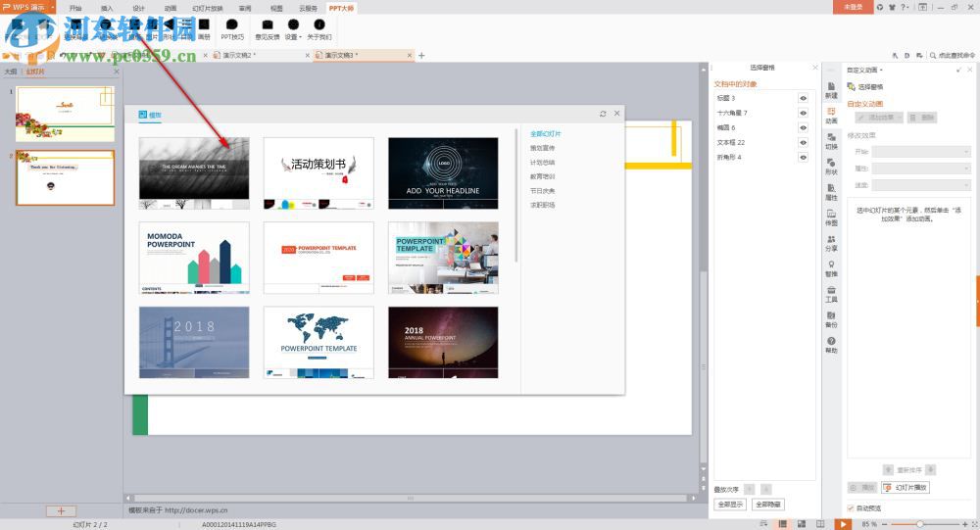Start slideshow from status bar play button
This screenshot has width=980, height=530.
pyautogui.click(x=843, y=524)
